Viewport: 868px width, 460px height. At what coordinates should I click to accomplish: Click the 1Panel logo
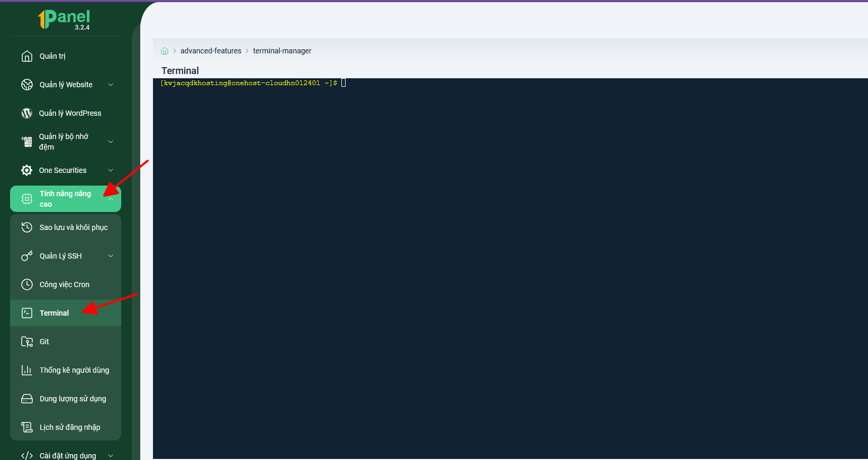[64, 20]
